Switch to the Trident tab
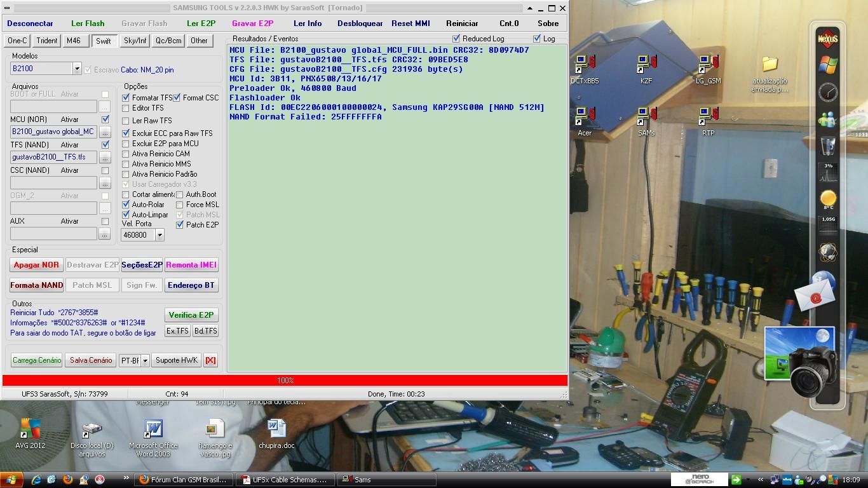Screen dimensions: 868x488 pos(46,41)
